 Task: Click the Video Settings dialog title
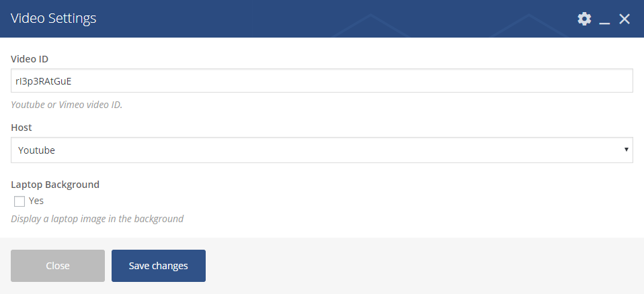click(53, 18)
